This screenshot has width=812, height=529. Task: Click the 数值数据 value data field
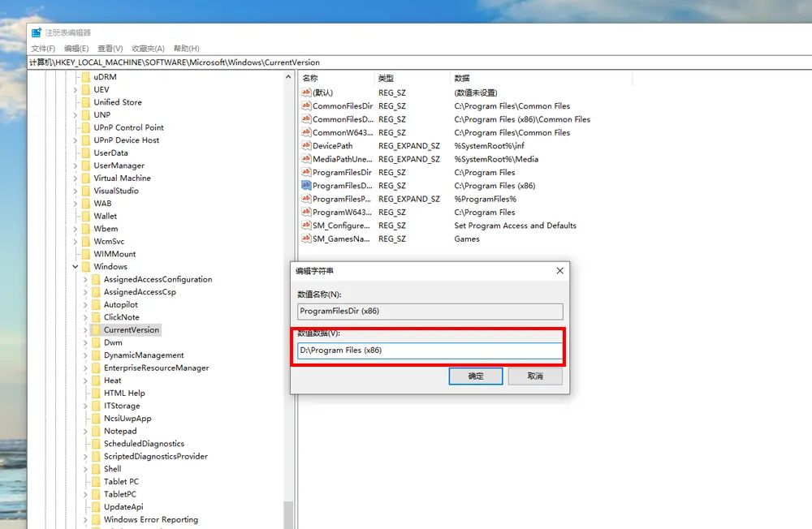click(x=430, y=351)
